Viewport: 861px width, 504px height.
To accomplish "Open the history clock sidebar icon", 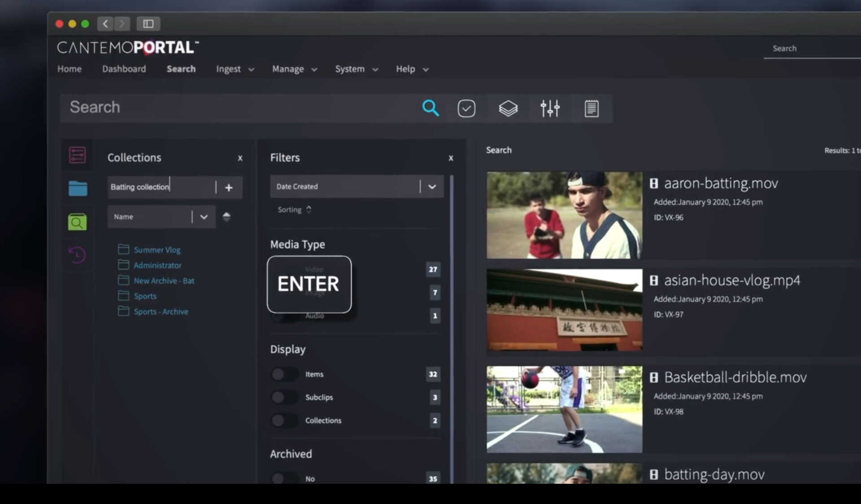I will click(77, 255).
